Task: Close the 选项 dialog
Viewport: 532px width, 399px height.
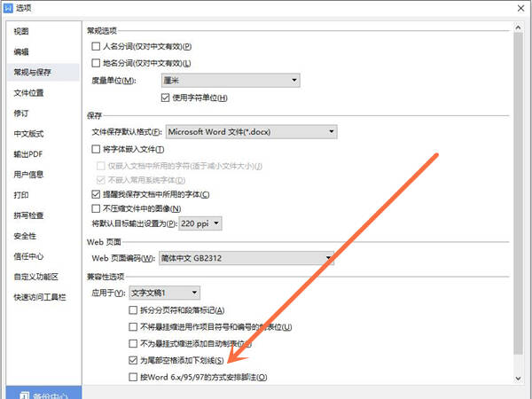Action: (520, 8)
